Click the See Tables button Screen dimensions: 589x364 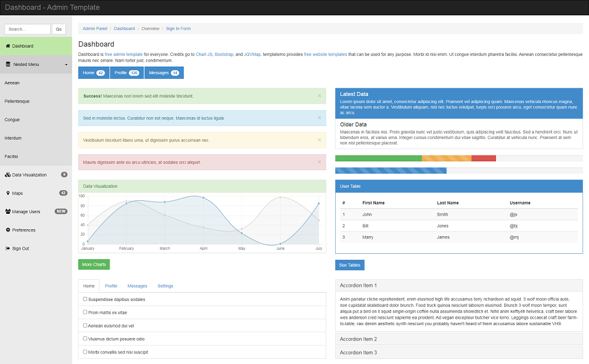click(350, 265)
